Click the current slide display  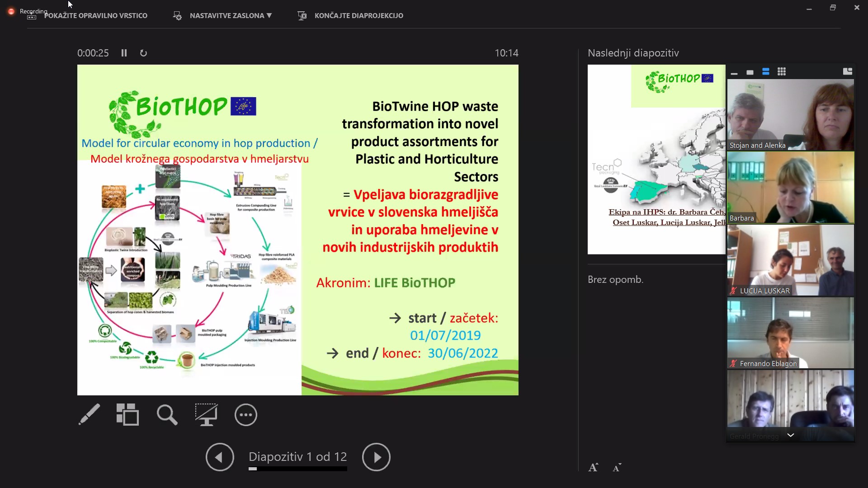[x=298, y=230]
